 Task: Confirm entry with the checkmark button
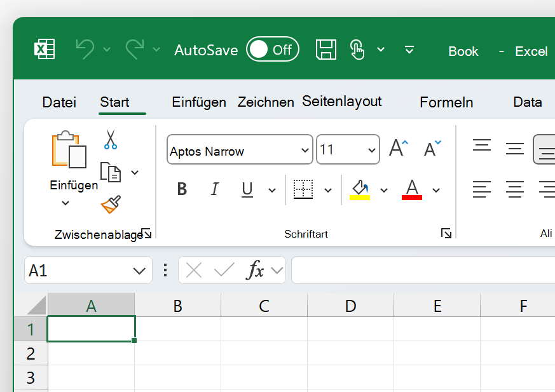224,270
